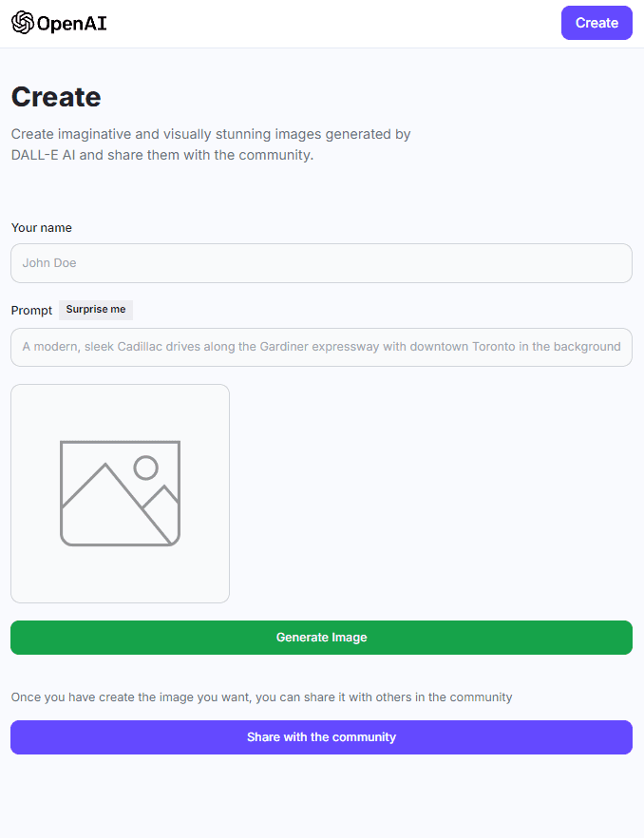
Task: Click the green Generate Image button
Action: tap(321, 638)
